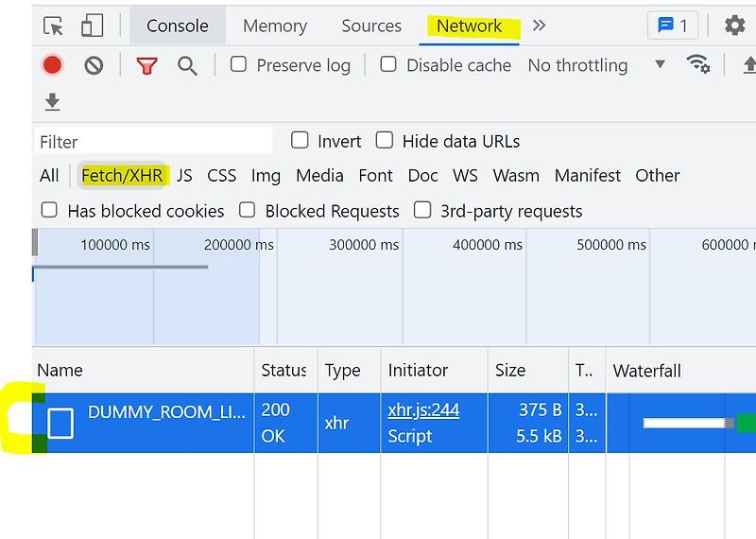This screenshot has width=756, height=539.
Task: Open DevTools settings gear
Action: point(735,26)
